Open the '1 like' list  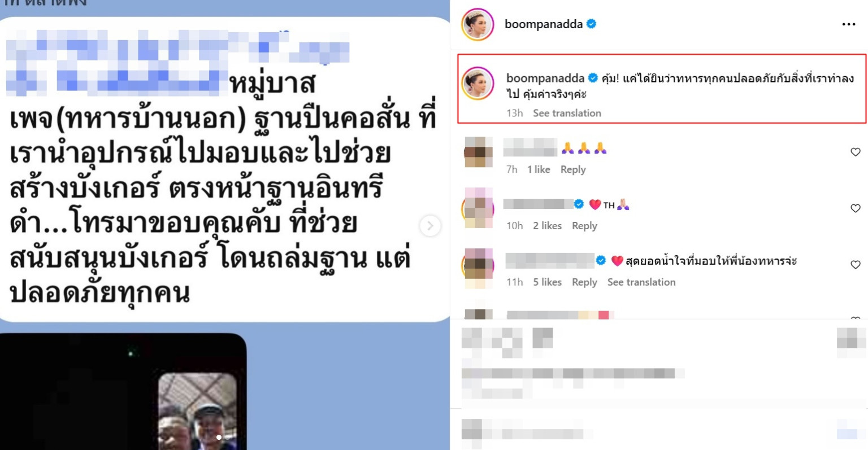[x=539, y=169]
